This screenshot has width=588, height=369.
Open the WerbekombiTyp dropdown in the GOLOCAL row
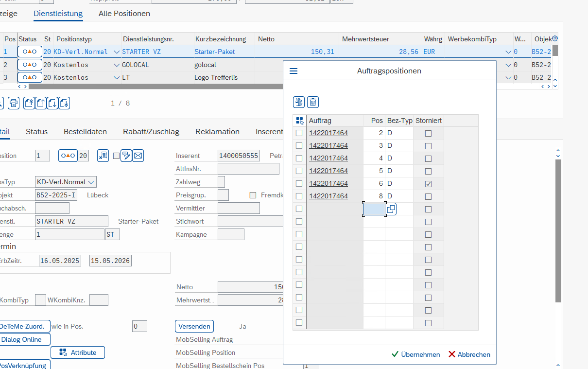point(508,65)
